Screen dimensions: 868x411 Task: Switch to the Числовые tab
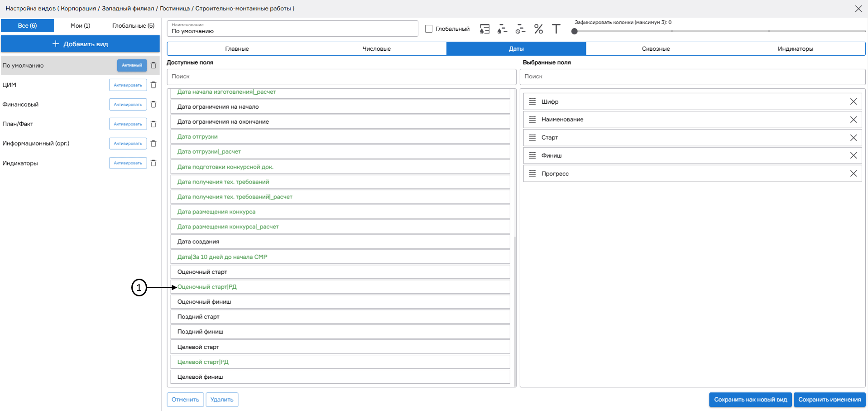[x=376, y=49]
